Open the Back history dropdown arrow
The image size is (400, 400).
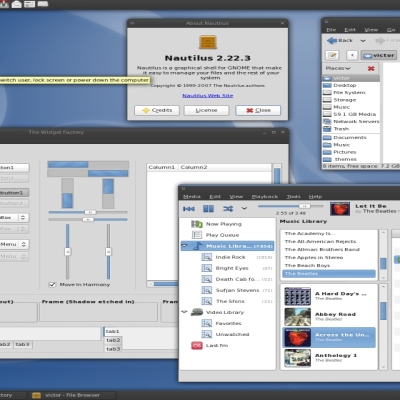363,41
